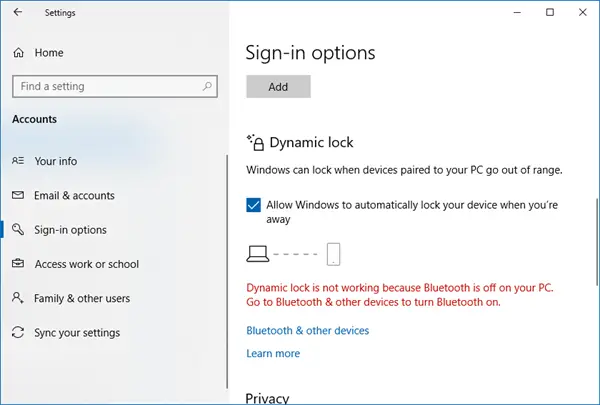Image resolution: width=600 pixels, height=405 pixels.
Task: Click the Your info person icon
Action: click(x=18, y=161)
